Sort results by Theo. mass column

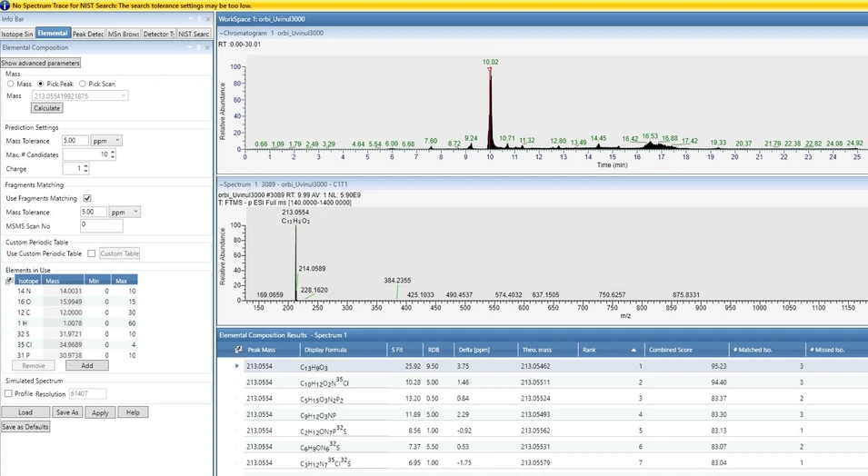548,350
